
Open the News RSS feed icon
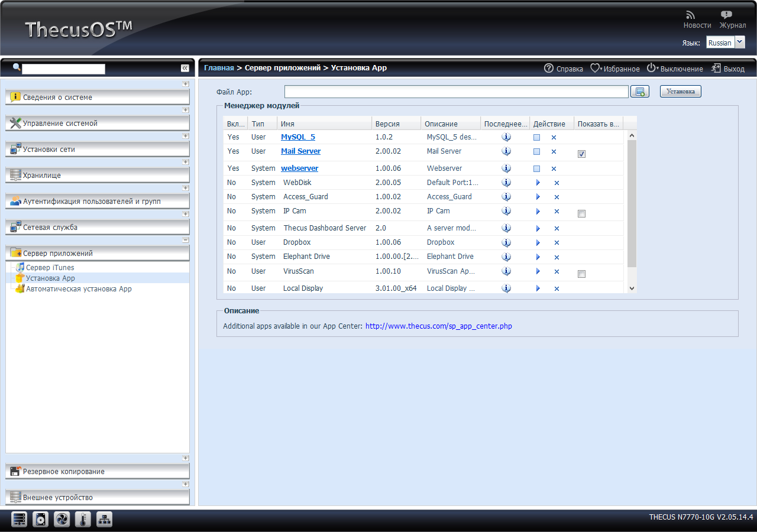(690, 15)
